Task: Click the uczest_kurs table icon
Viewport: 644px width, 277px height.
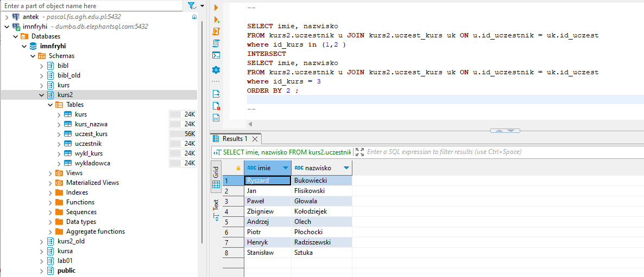Action: coord(68,134)
